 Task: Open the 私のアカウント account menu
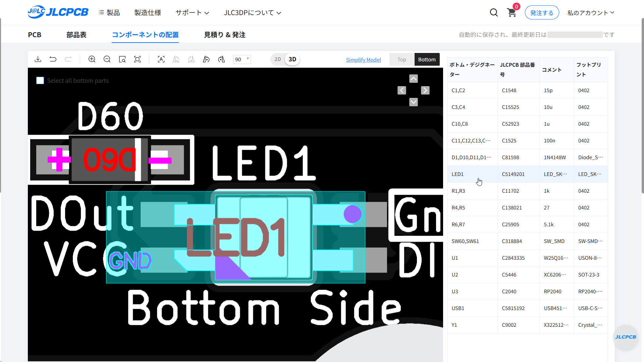pos(591,13)
